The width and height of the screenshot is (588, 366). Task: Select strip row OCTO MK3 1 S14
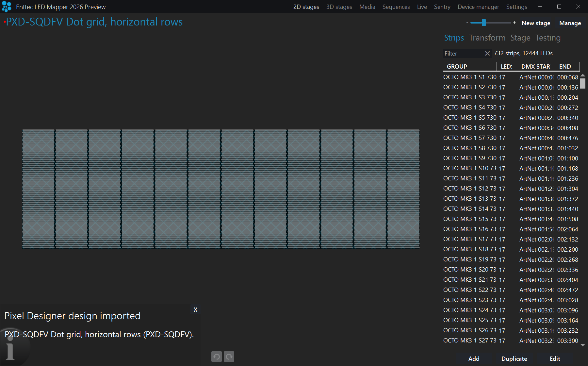pyautogui.click(x=511, y=209)
